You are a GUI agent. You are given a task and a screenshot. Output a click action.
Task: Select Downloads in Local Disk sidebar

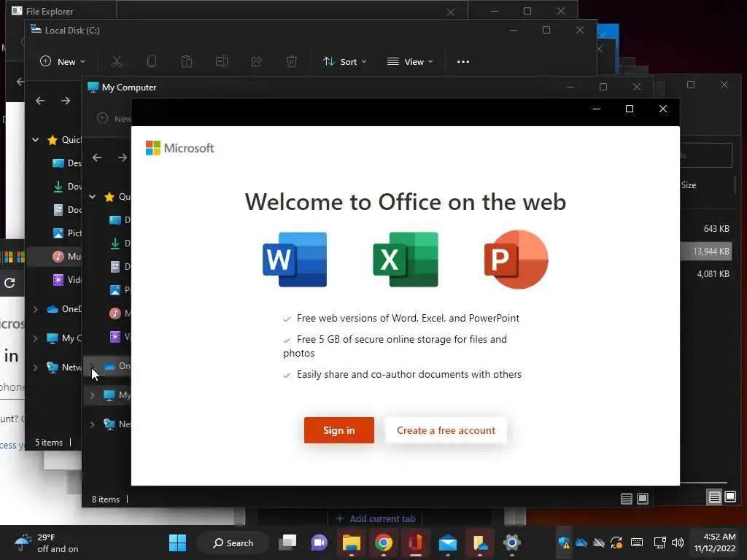pos(66,187)
